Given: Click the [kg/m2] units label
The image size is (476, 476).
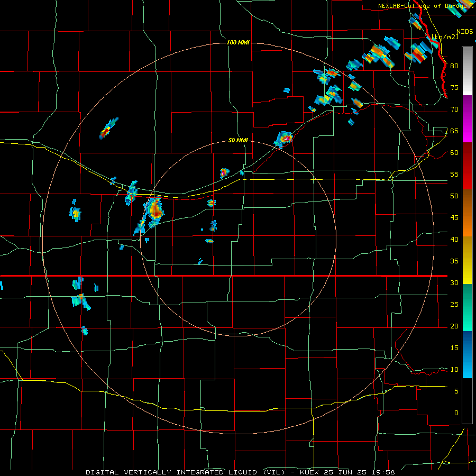Looking at the screenshot, I should point(445,37).
